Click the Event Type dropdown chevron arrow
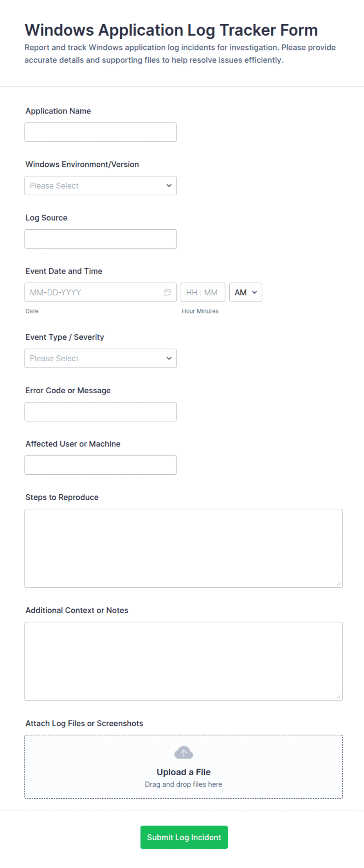364x868 pixels. click(169, 358)
